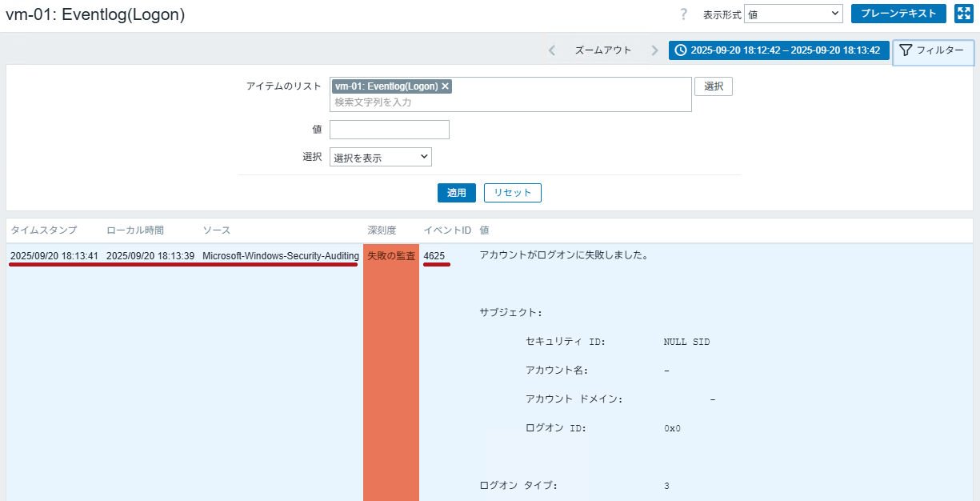Expand the 選択を表示 dropdown
Image resolution: width=980 pixels, height=501 pixels.
(381, 158)
